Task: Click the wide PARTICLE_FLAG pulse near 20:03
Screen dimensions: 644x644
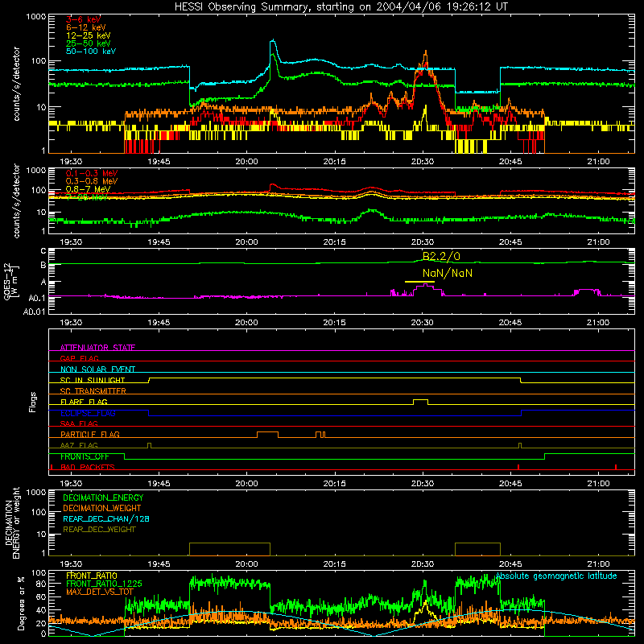Action: click(267, 435)
